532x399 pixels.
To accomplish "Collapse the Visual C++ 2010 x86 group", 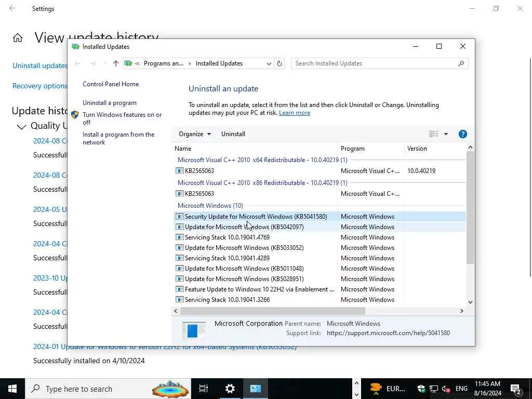I will 262,183.
